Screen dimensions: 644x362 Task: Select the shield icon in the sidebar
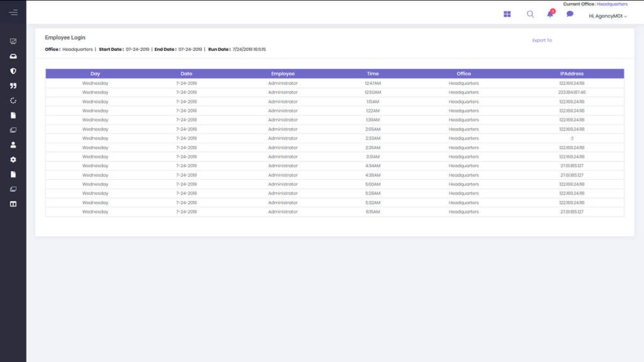point(13,70)
